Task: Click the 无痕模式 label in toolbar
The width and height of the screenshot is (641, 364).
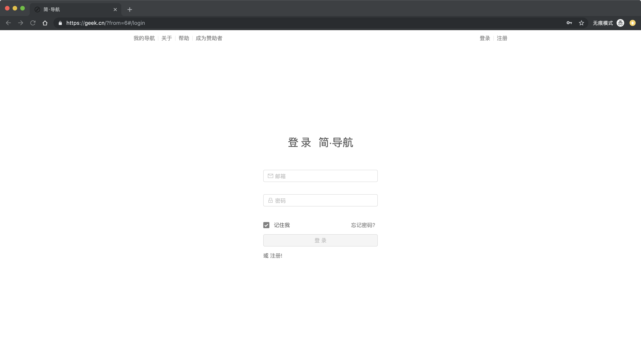Action: 603,23
